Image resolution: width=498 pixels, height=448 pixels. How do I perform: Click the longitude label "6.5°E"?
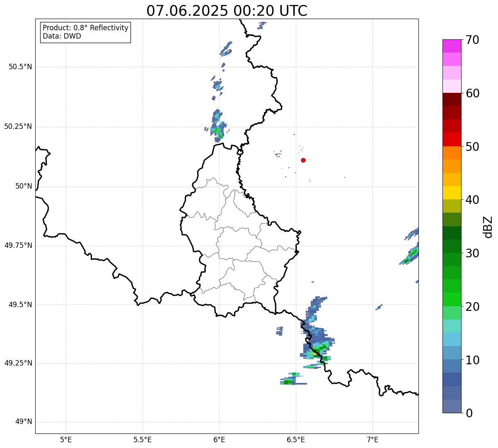pos(296,439)
